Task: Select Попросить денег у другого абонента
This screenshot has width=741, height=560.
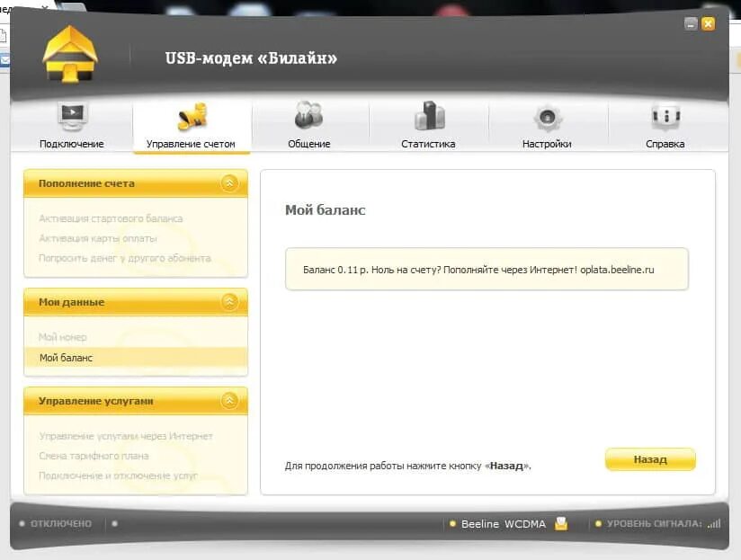Action: point(125,258)
